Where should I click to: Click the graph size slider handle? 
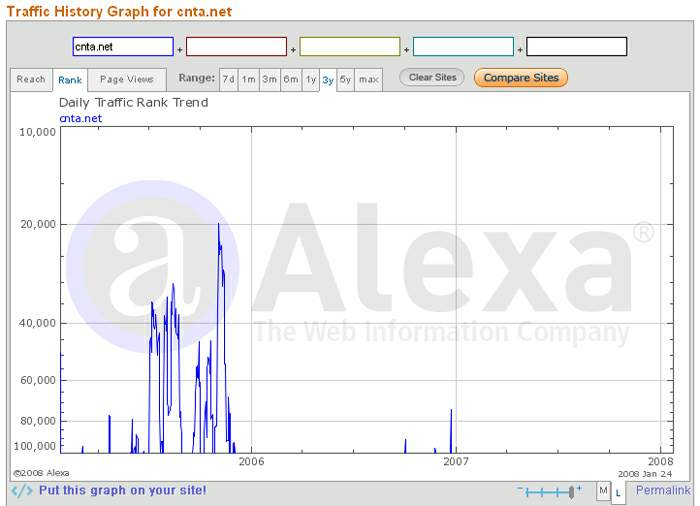click(x=571, y=493)
